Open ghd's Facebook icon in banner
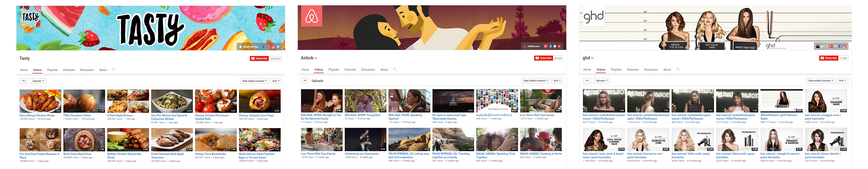 click(x=840, y=46)
